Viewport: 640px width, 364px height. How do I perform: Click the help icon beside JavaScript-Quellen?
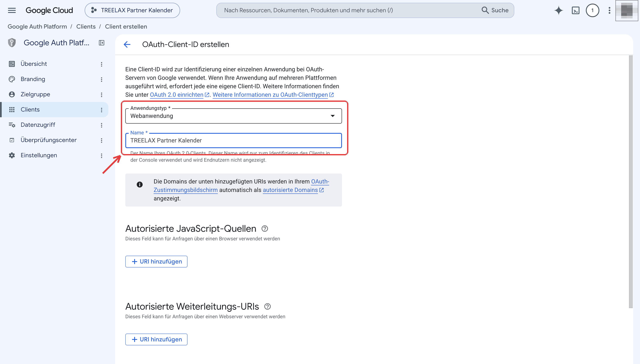point(265,229)
